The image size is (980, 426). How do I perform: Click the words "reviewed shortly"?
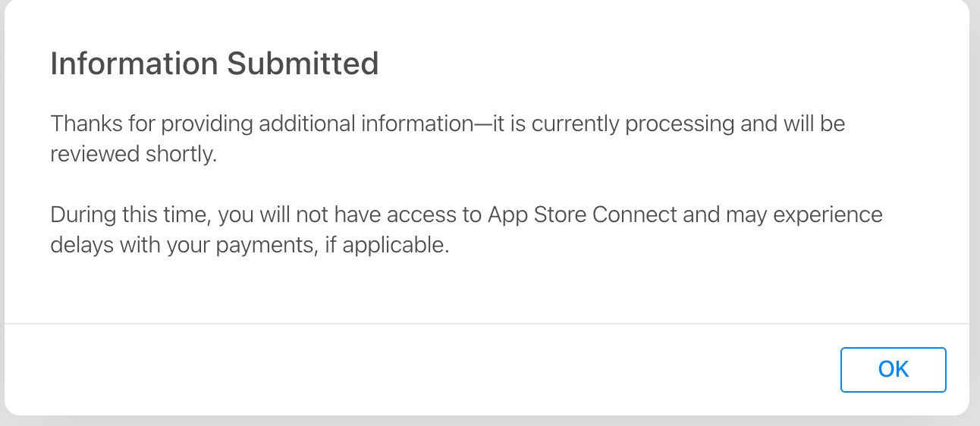(133, 154)
